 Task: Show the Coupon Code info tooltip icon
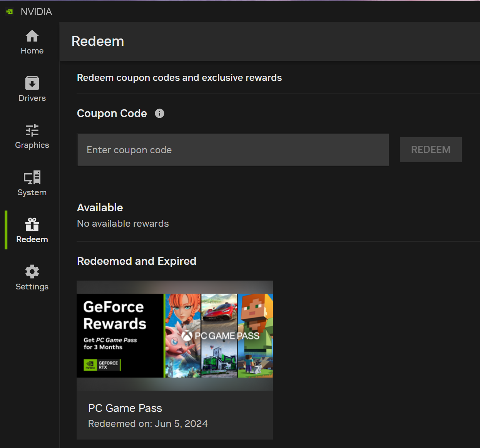click(x=159, y=114)
